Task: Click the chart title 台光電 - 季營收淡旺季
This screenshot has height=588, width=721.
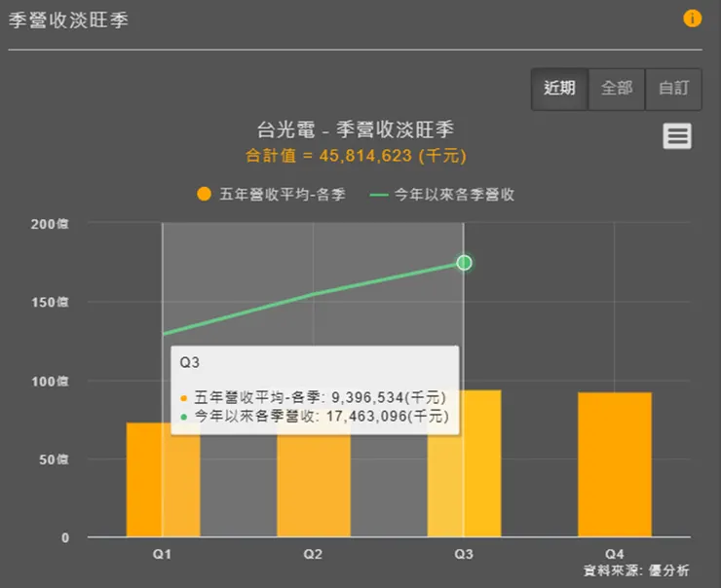Action: click(356, 129)
